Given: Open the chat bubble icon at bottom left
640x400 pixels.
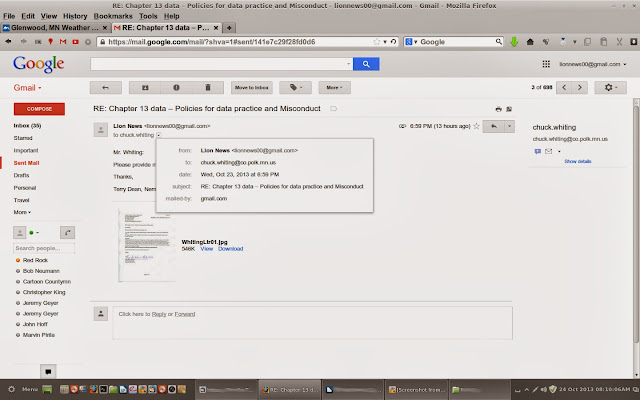Looking at the screenshot, I should [48, 371].
